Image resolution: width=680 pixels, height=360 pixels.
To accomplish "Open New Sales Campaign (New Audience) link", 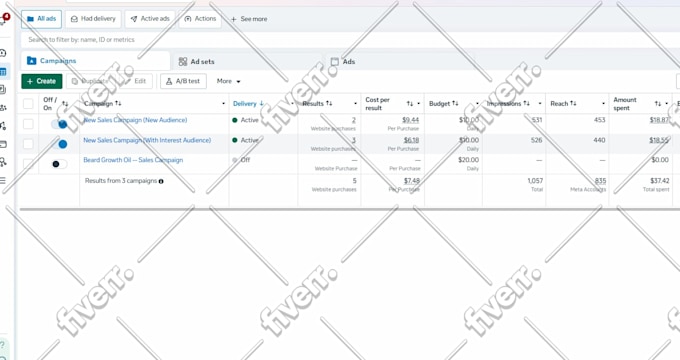I will [135, 120].
